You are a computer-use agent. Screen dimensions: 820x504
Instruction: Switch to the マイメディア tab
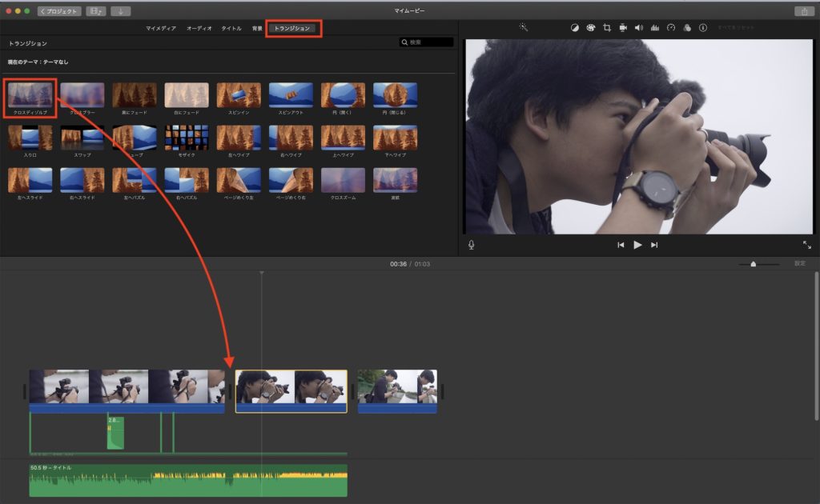(161, 28)
